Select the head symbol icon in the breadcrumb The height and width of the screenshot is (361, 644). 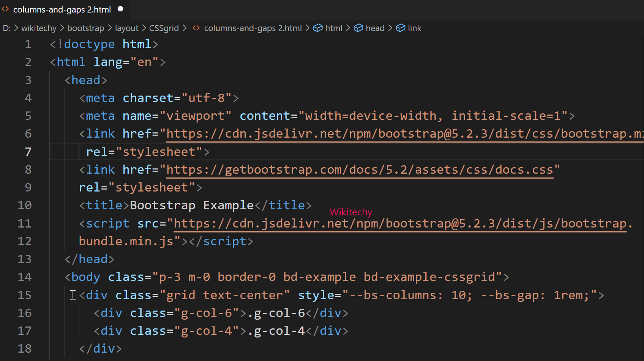tap(358, 28)
